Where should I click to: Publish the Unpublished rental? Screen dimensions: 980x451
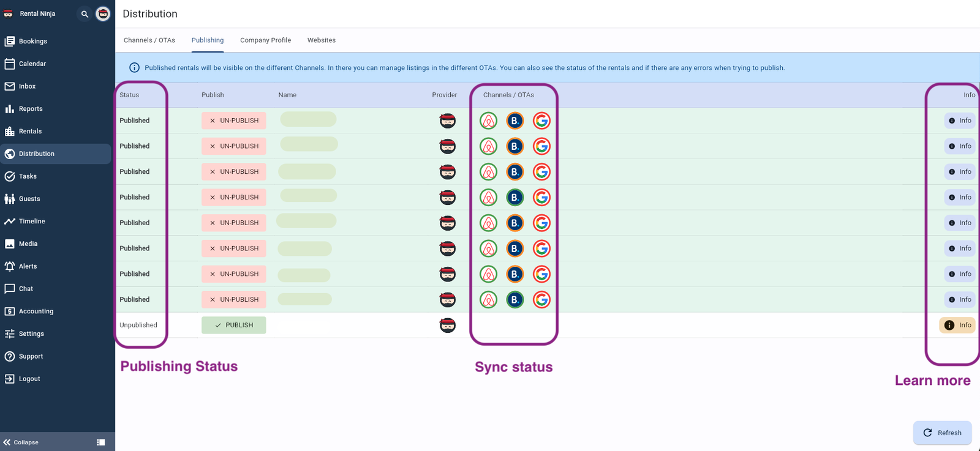234,325
